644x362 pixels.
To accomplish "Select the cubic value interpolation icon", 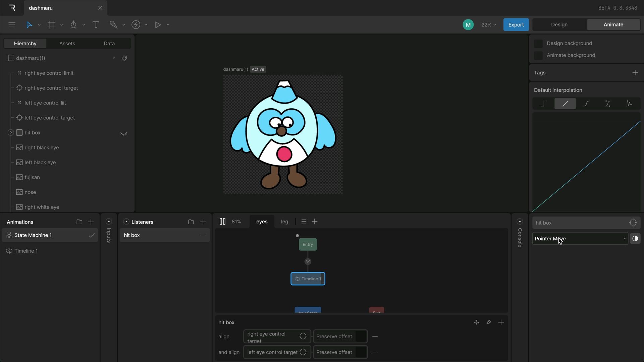I will (608, 104).
